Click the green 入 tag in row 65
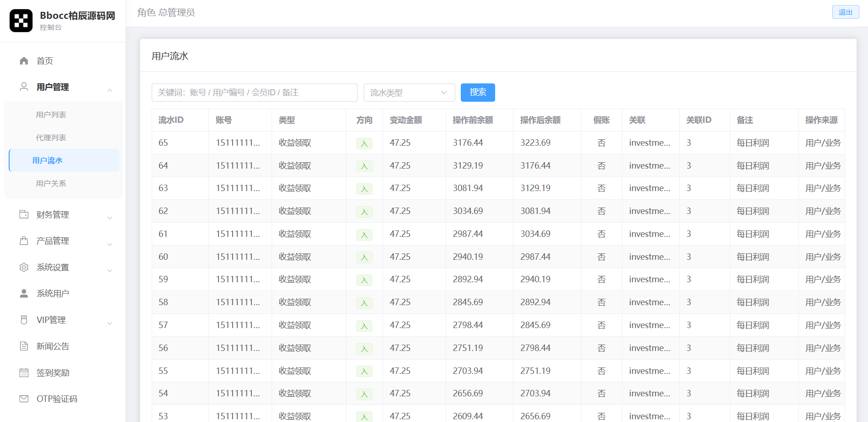 point(364,143)
